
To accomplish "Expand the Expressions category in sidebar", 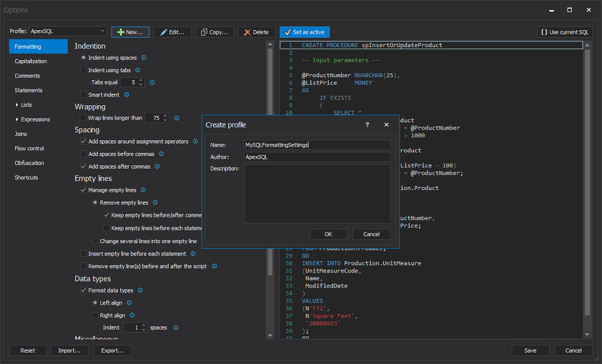I will coord(17,119).
